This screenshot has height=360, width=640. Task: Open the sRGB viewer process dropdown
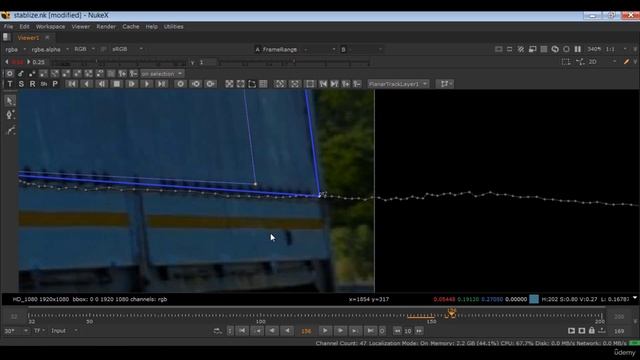tap(127, 49)
